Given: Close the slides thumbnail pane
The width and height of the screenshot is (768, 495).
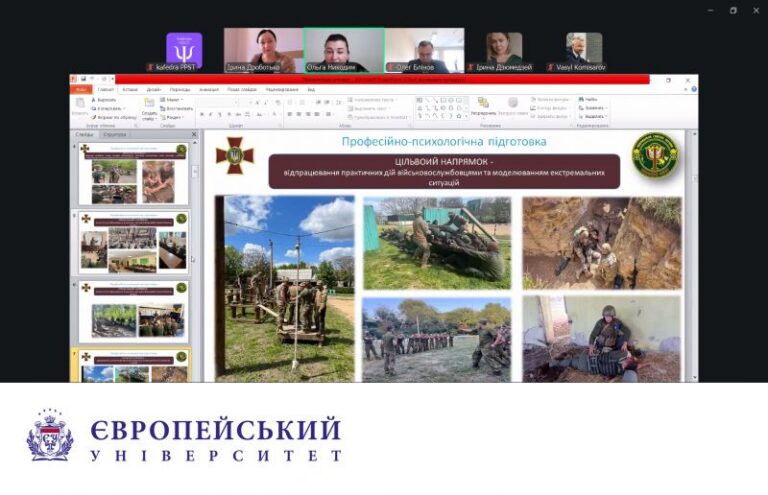Looking at the screenshot, I should (194, 134).
